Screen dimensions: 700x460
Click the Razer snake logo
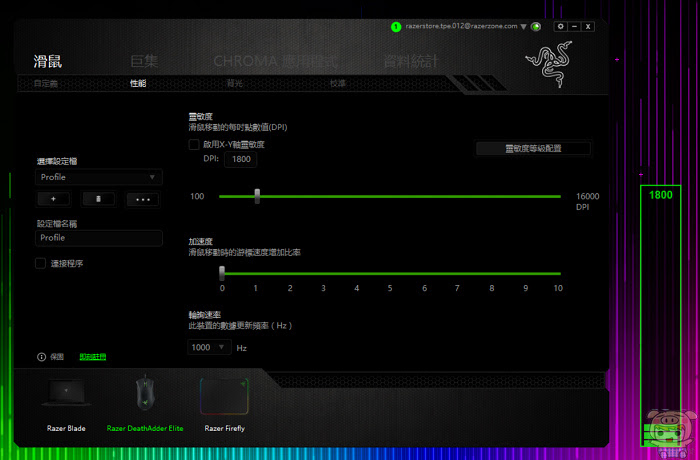tap(549, 63)
